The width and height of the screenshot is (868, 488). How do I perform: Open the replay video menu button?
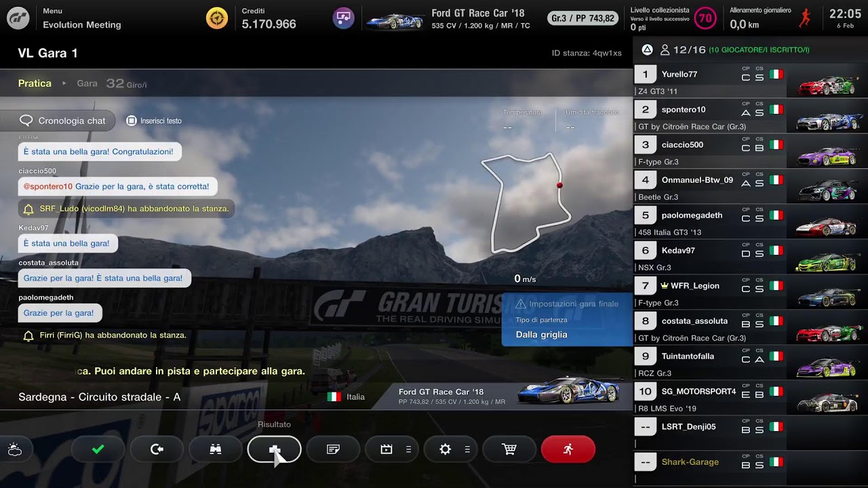pos(392,449)
